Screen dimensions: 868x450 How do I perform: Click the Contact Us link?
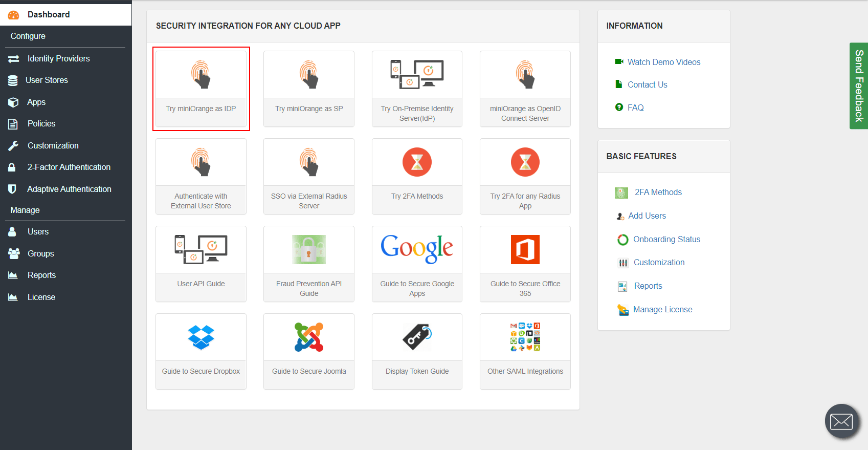[x=648, y=84]
